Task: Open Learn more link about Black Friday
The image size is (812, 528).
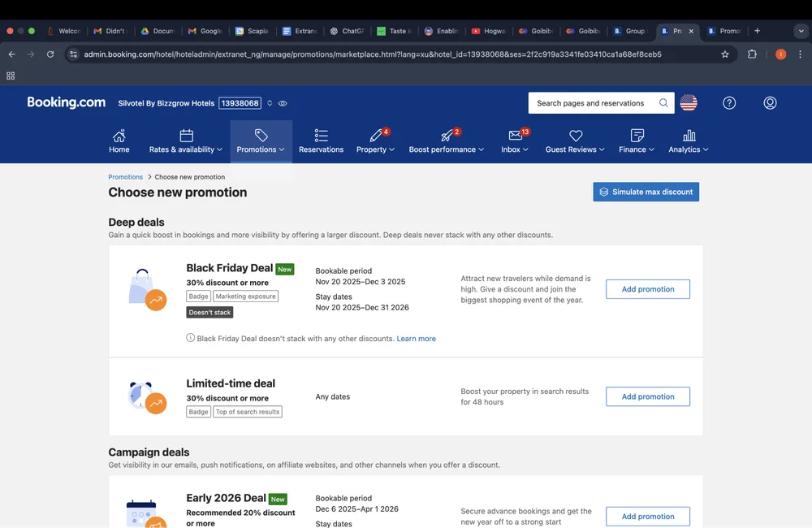Action: pos(416,339)
